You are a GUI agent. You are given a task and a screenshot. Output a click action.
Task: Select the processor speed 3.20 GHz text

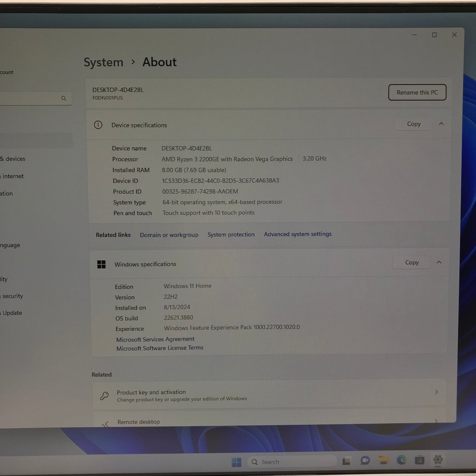pyautogui.click(x=315, y=158)
